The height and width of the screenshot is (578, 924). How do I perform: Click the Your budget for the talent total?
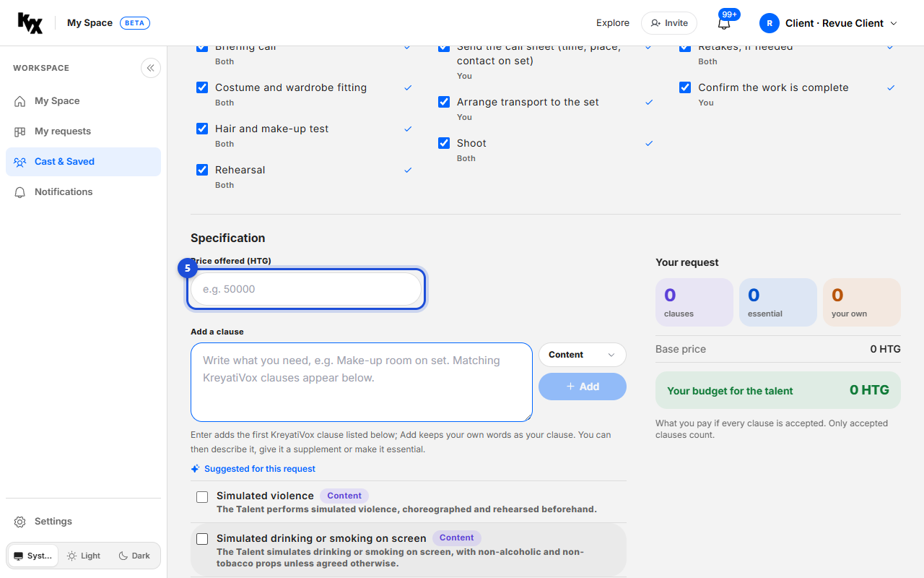778,390
